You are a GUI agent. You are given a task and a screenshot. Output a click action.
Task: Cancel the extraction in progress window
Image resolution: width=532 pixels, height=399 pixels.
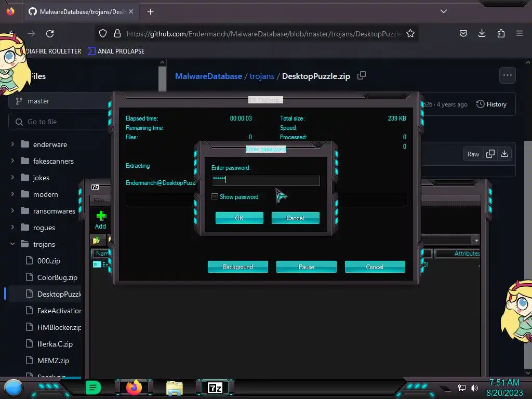(375, 267)
